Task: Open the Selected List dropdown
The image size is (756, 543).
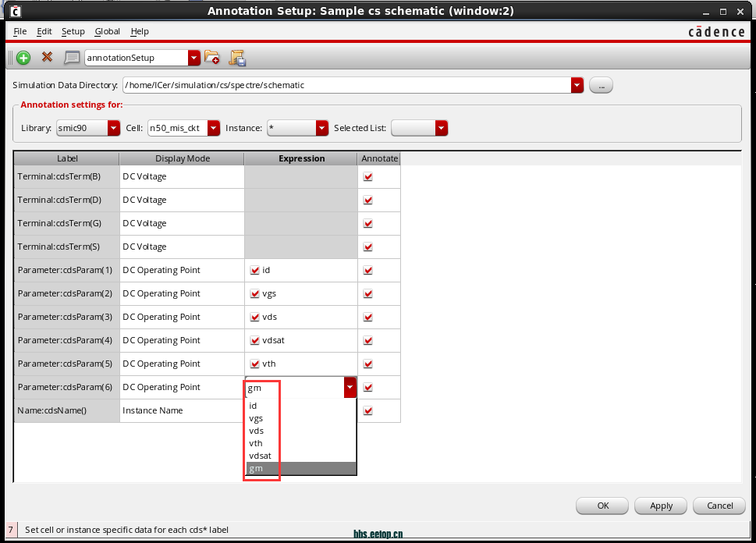Action: tap(442, 128)
